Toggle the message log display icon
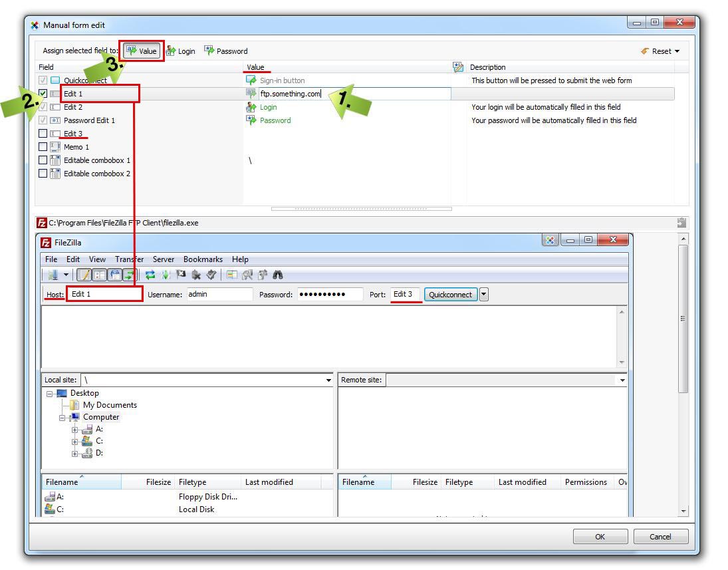The height and width of the screenshot is (570, 728). tap(84, 275)
